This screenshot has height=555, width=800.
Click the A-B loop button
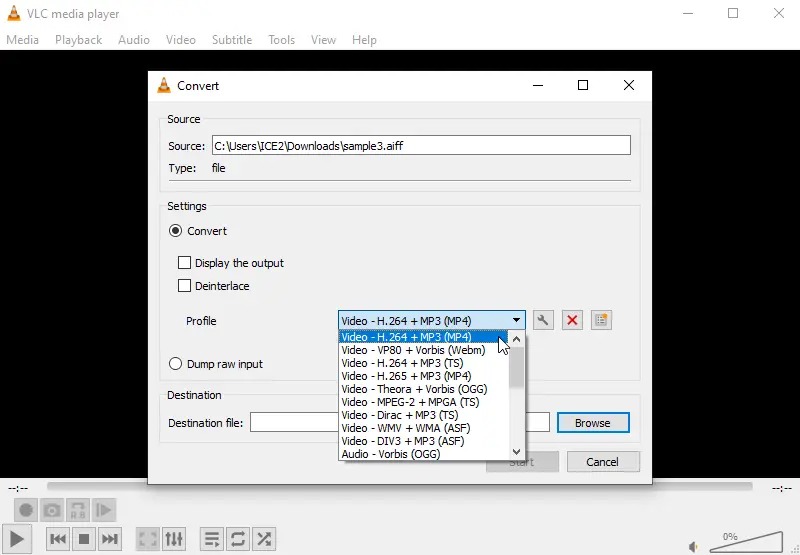point(78,510)
